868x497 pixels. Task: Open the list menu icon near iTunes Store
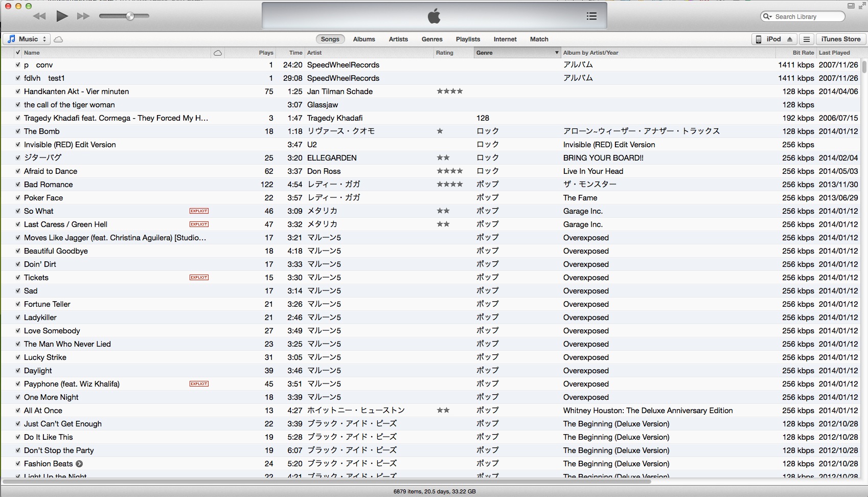click(x=807, y=39)
